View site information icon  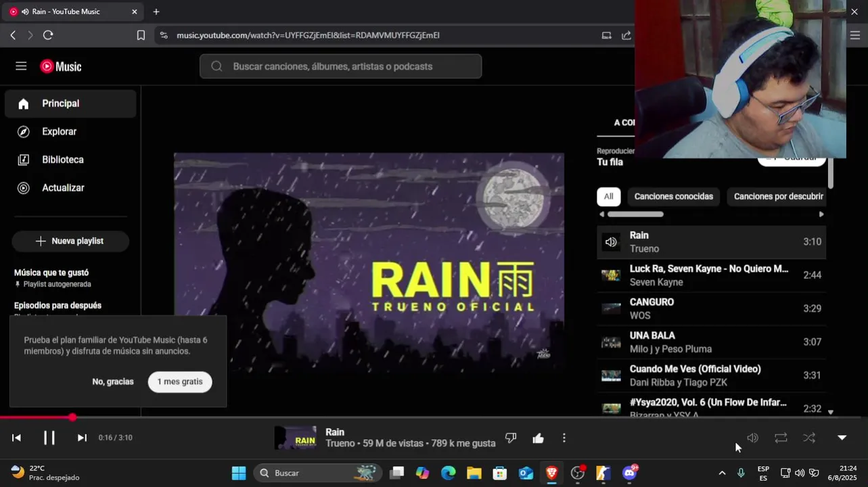coord(164,35)
